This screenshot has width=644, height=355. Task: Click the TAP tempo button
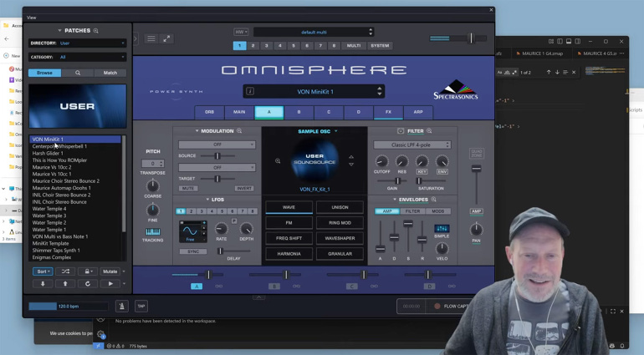pos(141,307)
